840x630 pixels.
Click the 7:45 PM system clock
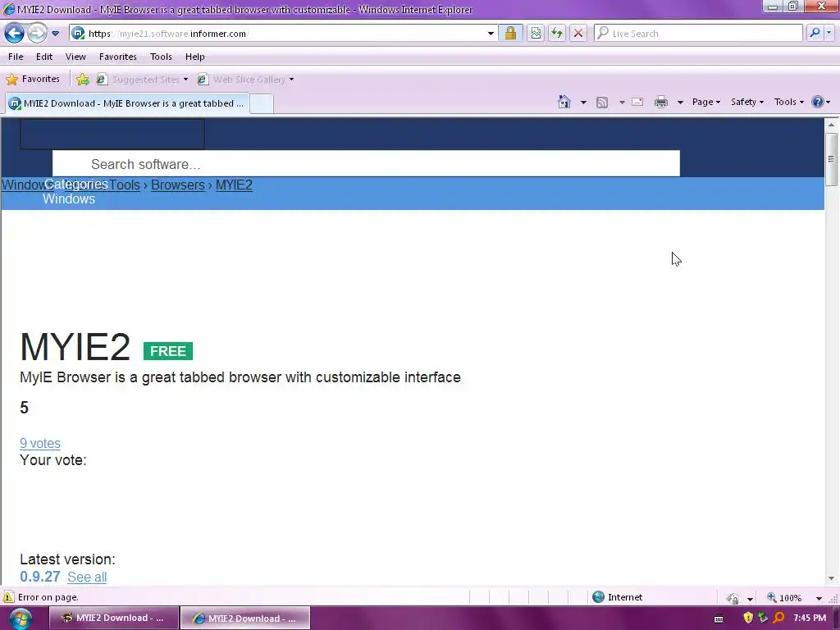click(x=810, y=618)
